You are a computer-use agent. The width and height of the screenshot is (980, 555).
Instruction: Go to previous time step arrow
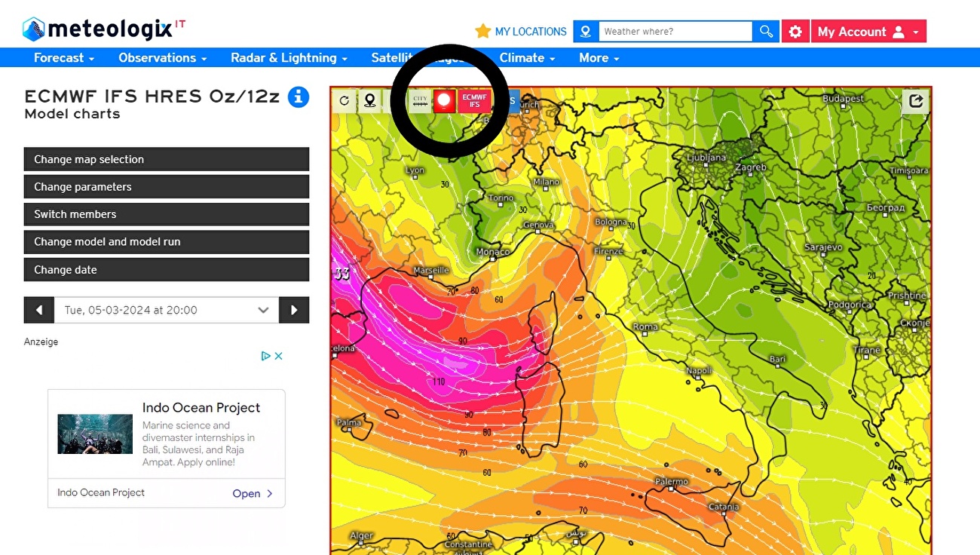39,310
